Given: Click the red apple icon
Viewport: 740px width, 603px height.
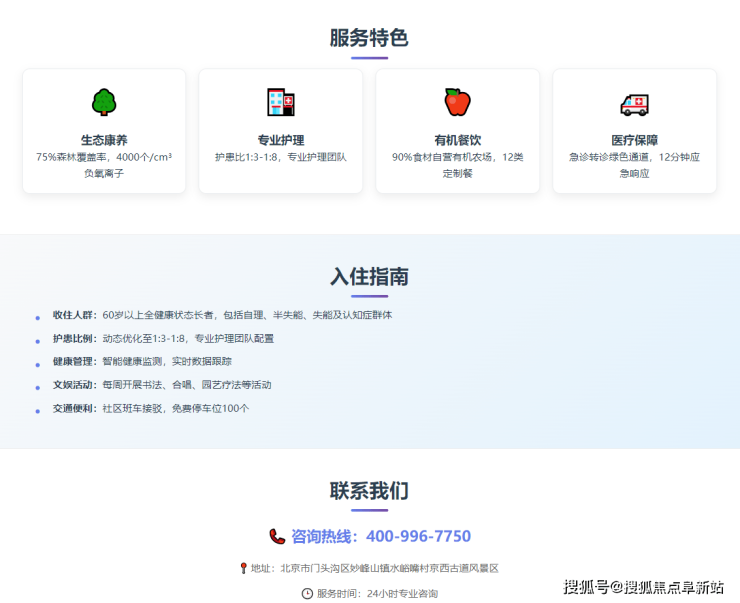Looking at the screenshot, I should point(457,102).
